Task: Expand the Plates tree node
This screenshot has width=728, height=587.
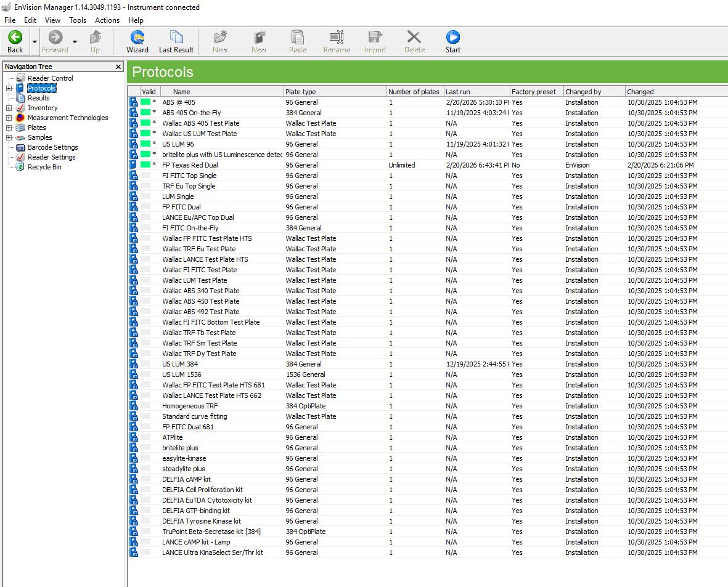Action: pos(9,128)
